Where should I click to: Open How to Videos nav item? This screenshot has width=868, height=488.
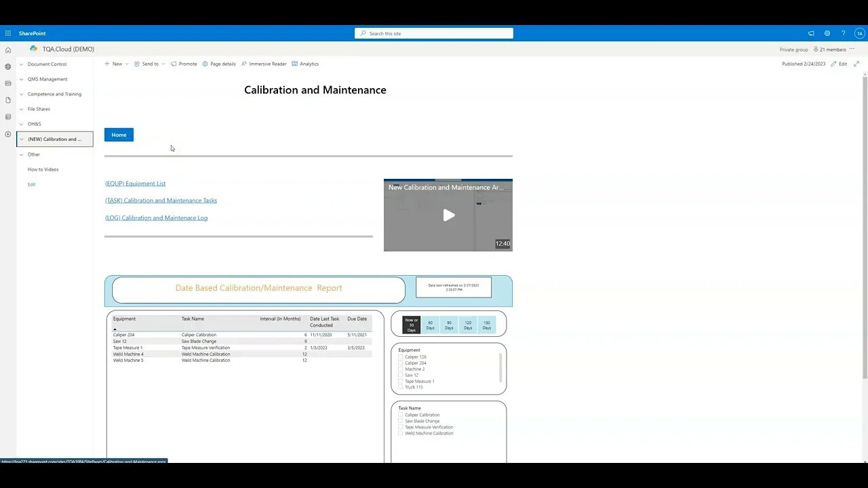click(x=43, y=169)
